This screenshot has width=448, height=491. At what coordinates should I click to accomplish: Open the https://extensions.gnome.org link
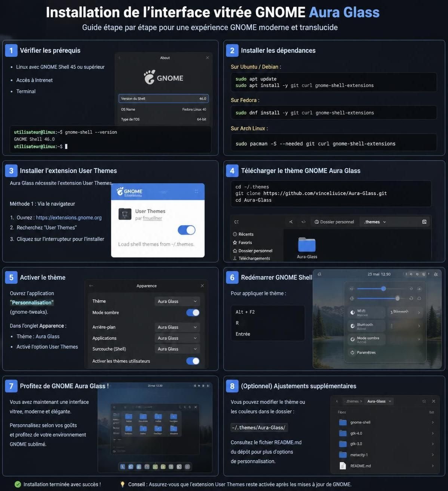pos(69,218)
